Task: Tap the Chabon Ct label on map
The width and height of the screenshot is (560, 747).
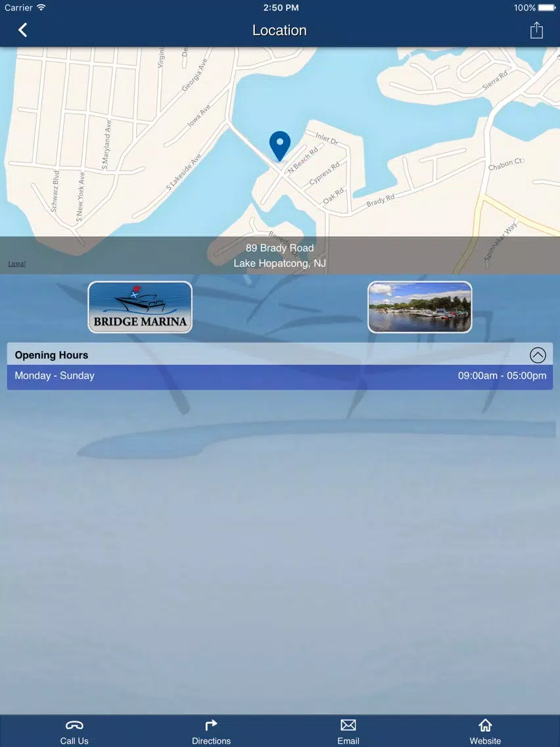Action: click(506, 164)
